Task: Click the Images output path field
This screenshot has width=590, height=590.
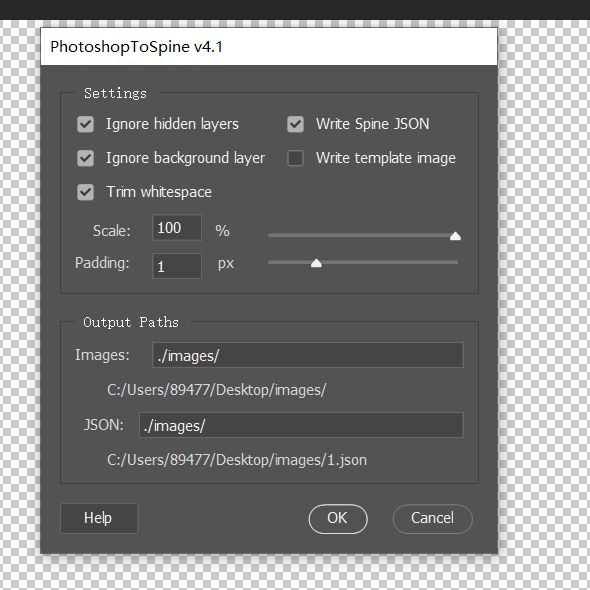Action: (x=308, y=355)
